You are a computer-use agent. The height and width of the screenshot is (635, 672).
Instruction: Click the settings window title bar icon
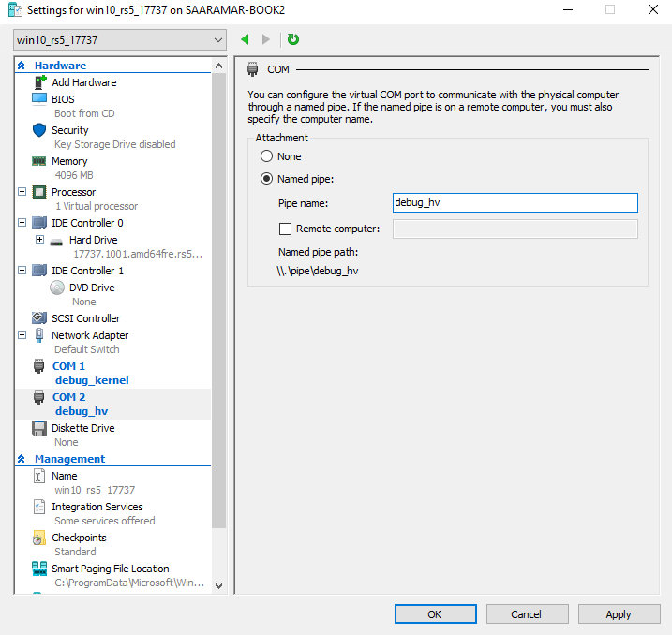tap(15, 10)
